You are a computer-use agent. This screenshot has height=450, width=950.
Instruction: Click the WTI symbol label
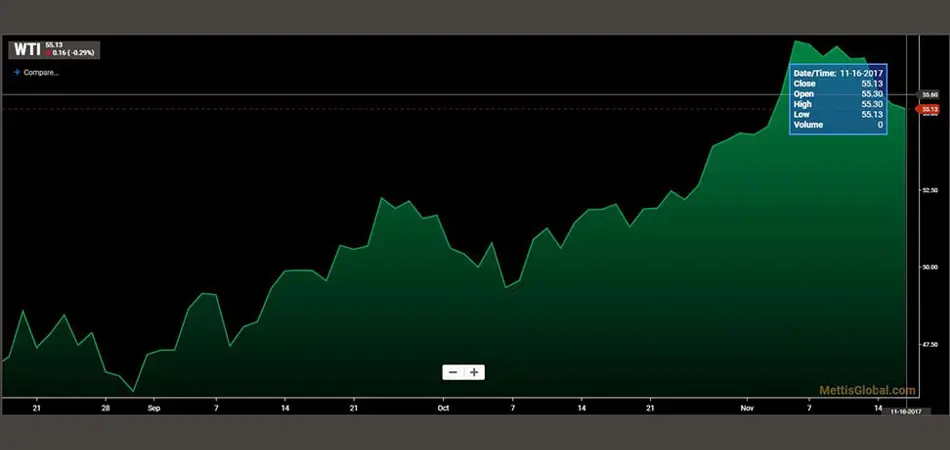(27, 50)
